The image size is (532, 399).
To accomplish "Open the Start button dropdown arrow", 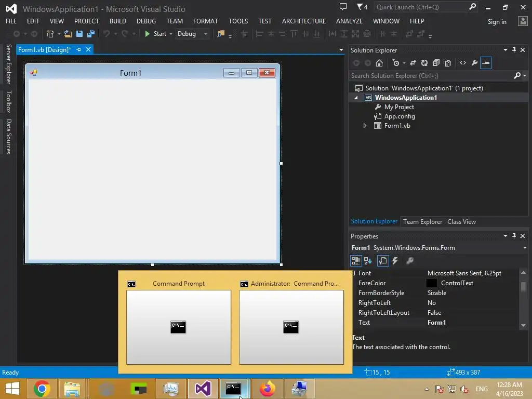I will (x=170, y=34).
